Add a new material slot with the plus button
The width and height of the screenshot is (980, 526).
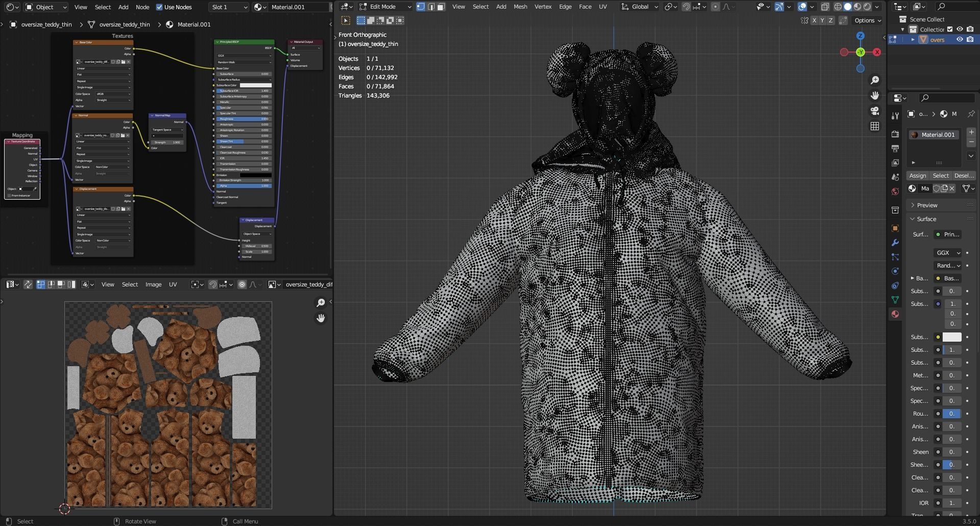pyautogui.click(x=971, y=132)
